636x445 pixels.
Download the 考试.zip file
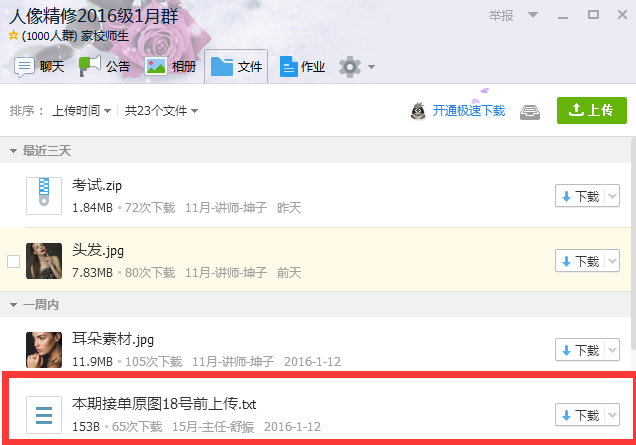580,196
